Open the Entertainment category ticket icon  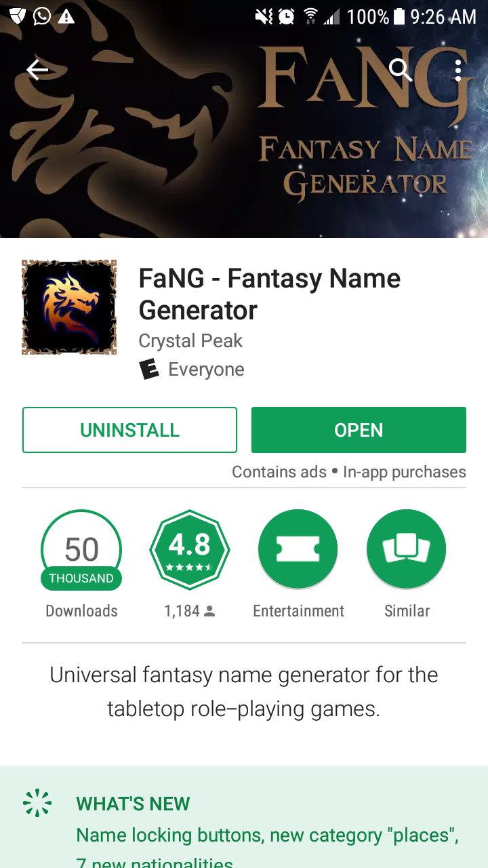tap(298, 550)
